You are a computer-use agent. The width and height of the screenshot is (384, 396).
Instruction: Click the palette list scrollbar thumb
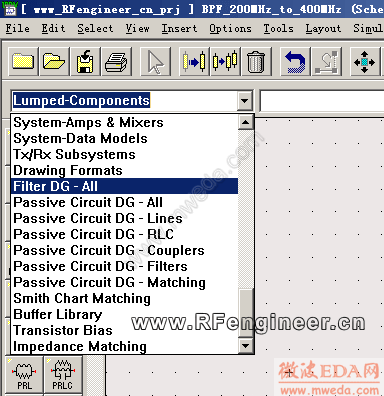pyautogui.click(x=245, y=313)
